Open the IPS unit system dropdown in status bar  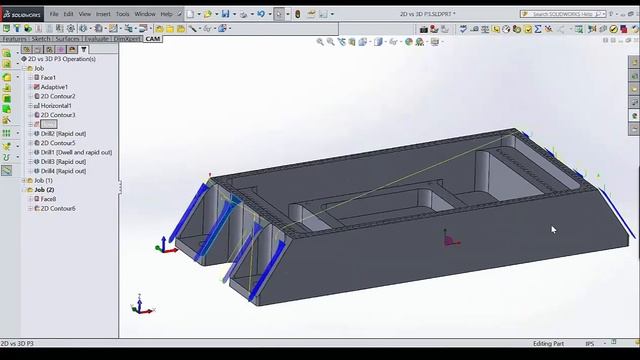(604, 344)
